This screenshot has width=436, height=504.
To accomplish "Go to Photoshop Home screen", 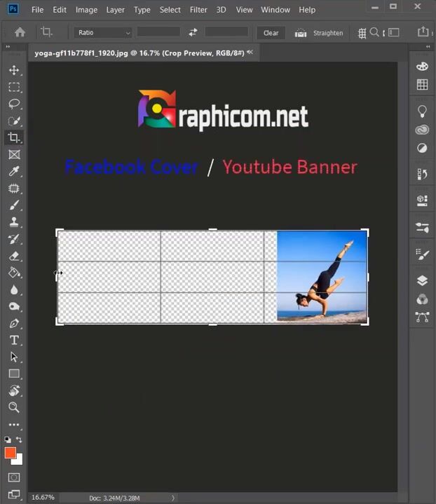I will point(20,32).
